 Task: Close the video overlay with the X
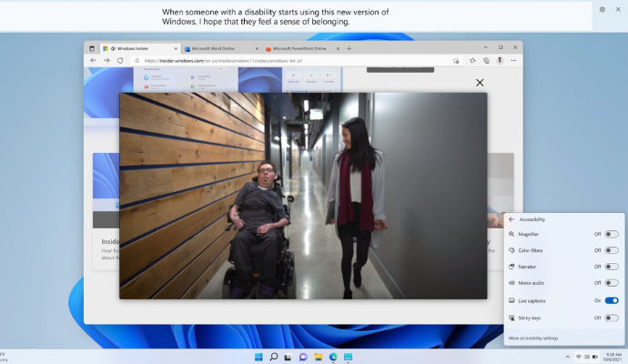coord(480,83)
